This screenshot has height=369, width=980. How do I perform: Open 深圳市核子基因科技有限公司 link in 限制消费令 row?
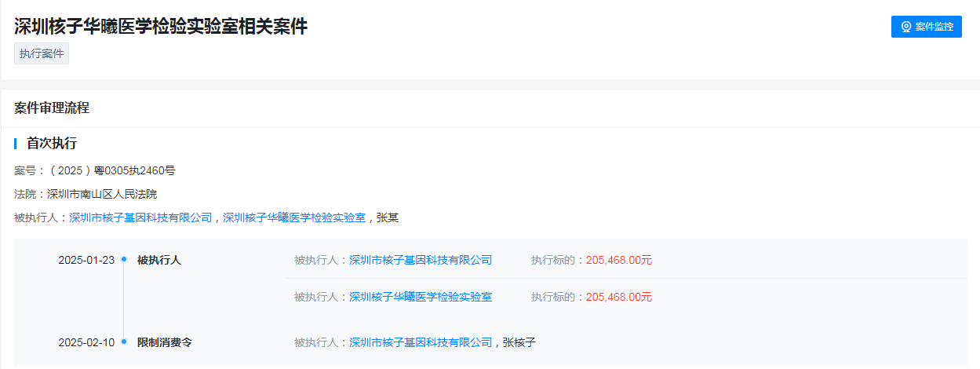coord(421,342)
